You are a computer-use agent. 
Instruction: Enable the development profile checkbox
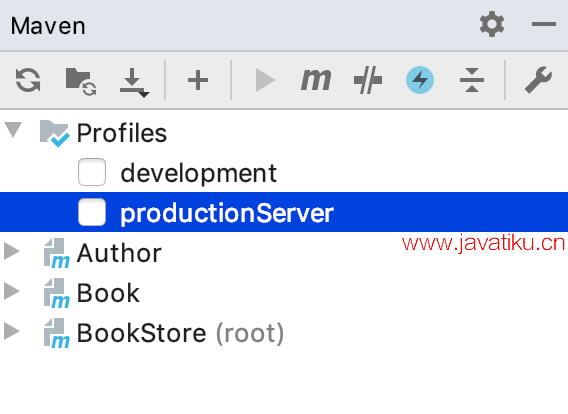pyautogui.click(x=92, y=172)
